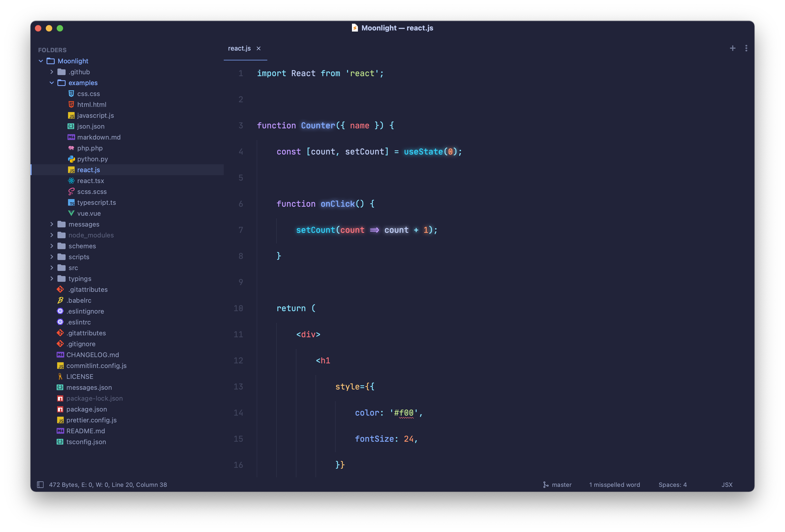Click the Sass icon next to scss.scss
Image resolution: width=785 pixels, height=532 pixels.
click(x=71, y=192)
